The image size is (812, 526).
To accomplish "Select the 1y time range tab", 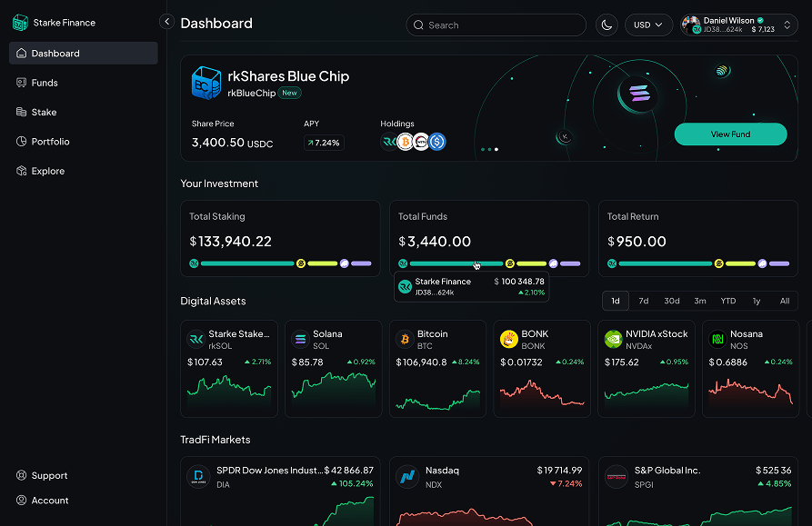I will pos(757,301).
